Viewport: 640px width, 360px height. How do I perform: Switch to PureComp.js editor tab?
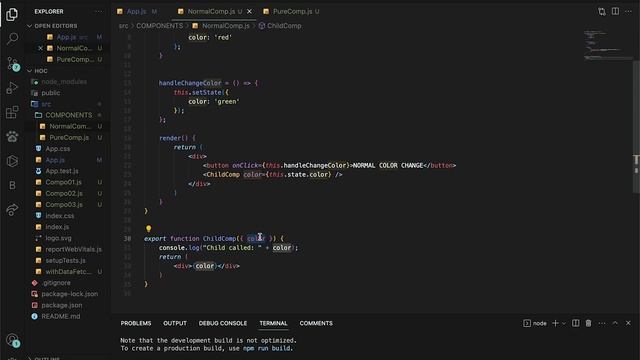click(292, 11)
